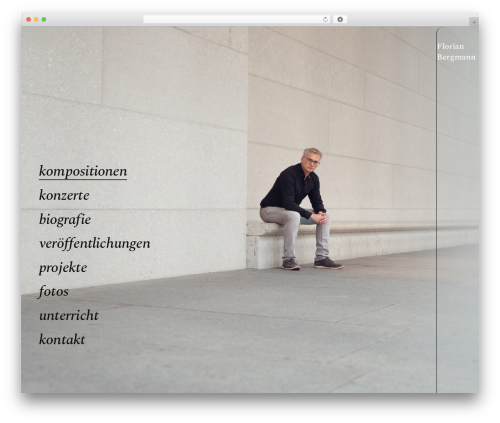Maximize the window with the green button
Screen dimensions: 500x423
44,19
